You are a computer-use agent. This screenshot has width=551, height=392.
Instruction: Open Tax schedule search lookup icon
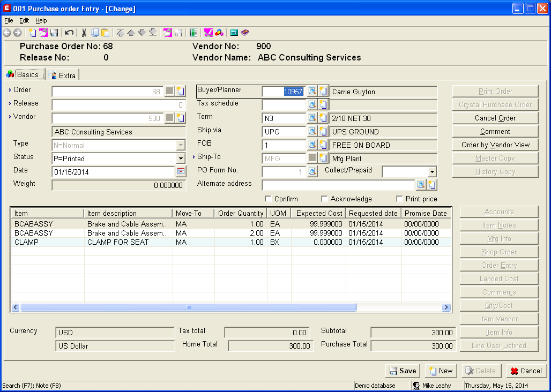tap(312, 104)
